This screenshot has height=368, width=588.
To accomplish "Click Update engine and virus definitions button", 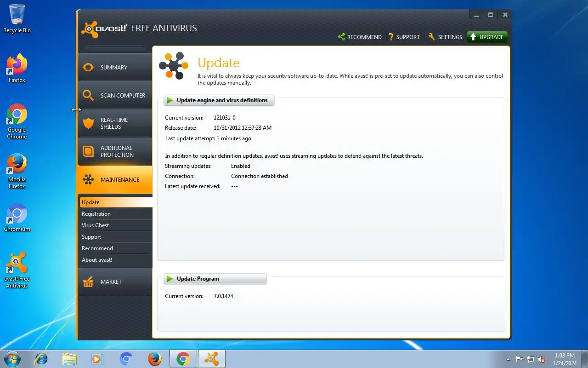I will tap(219, 100).
